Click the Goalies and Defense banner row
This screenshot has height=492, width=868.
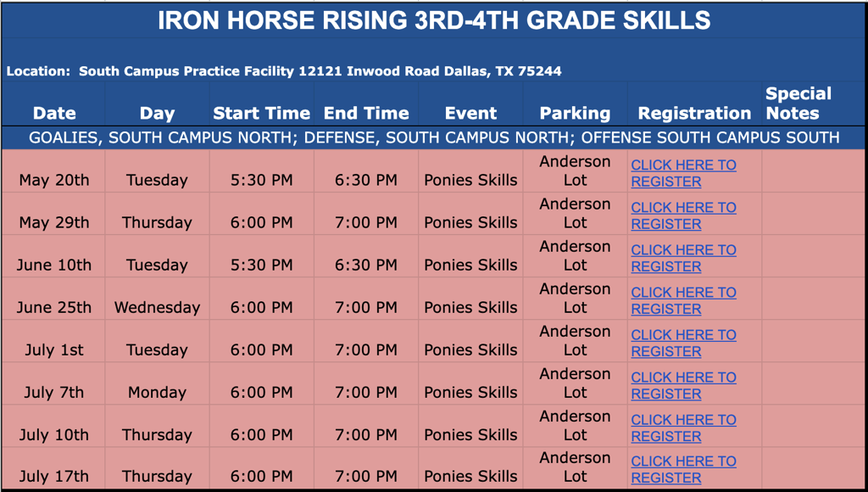tap(434, 137)
